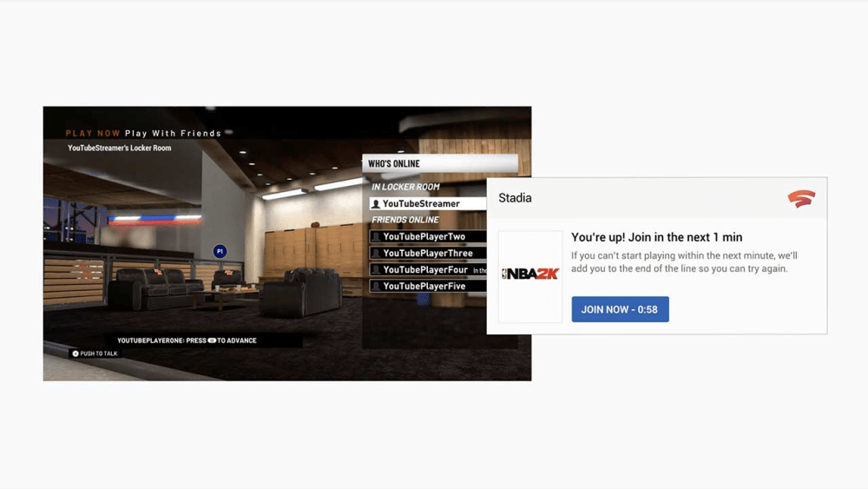Screen dimensions: 868x489
Task: Click YouTubeStreamer's Locker Room title
Action: pos(120,149)
